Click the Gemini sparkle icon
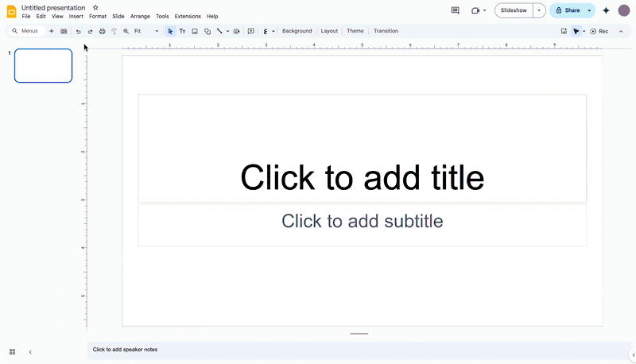The image size is (636, 364). tap(606, 10)
